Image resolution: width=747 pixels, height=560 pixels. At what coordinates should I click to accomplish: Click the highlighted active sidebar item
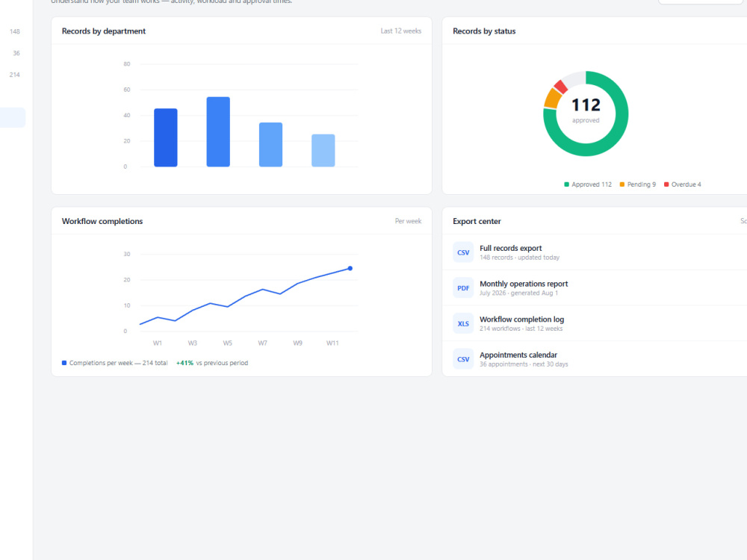[13, 118]
